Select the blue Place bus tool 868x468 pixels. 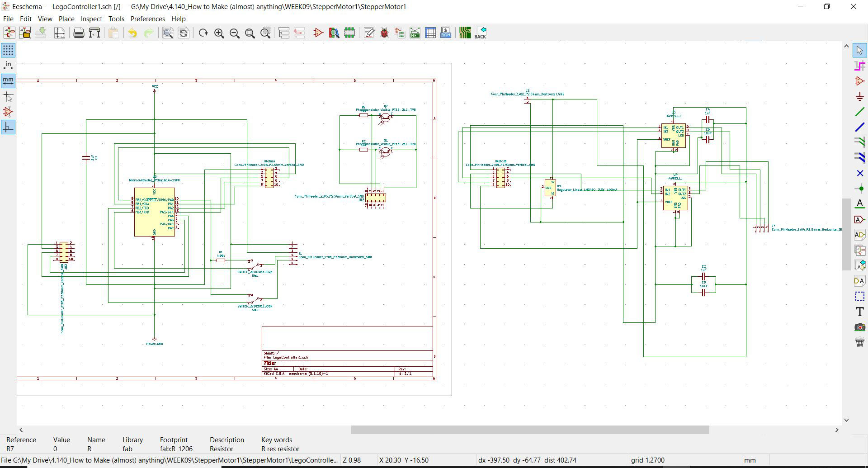[x=859, y=127]
